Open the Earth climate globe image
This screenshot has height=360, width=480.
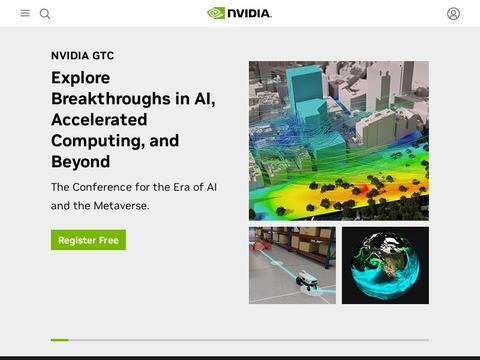pyautogui.click(x=385, y=265)
